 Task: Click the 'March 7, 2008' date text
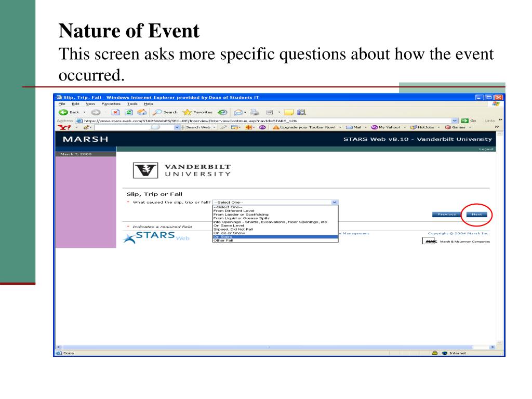pyautogui.click(x=76, y=154)
